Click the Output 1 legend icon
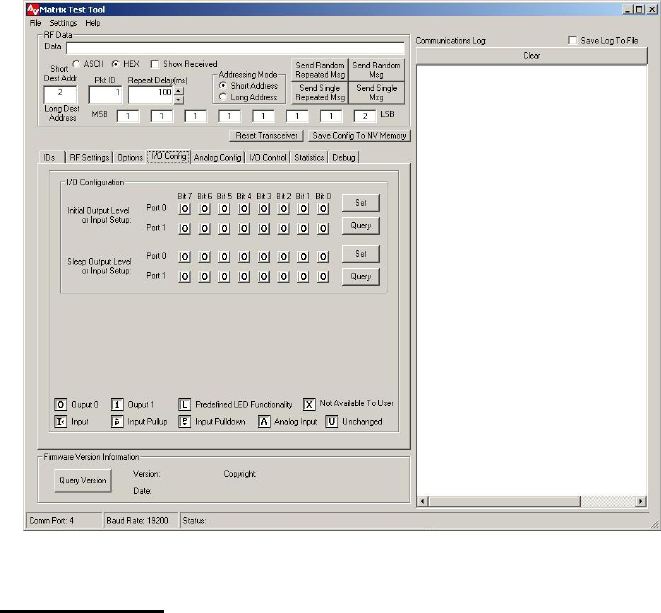Viewport: 661px width, 613px height. [117, 405]
